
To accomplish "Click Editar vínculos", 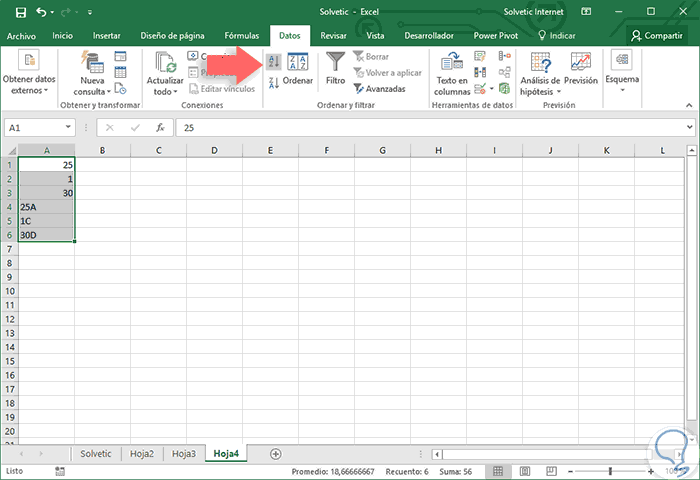I will [x=222, y=89].
